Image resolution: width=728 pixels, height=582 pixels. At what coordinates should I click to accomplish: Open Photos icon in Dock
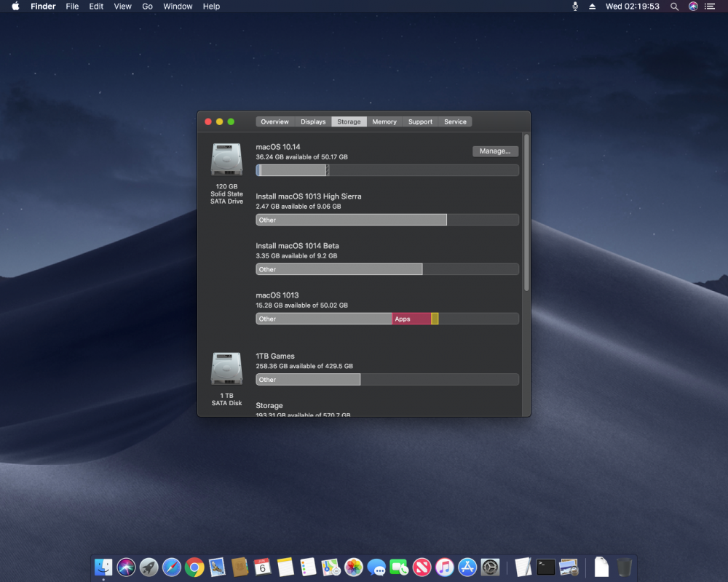click(353, 567)
